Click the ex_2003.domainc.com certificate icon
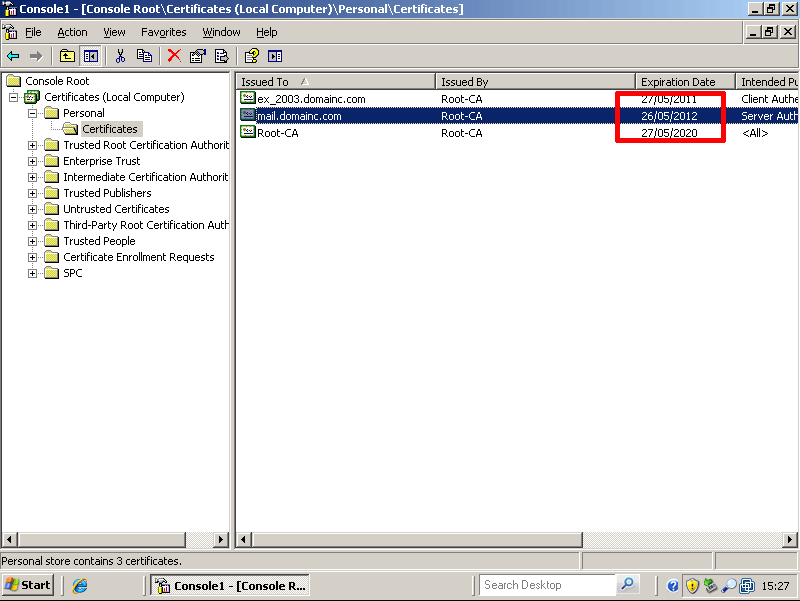The image size is (800, 601). point(247,98)
